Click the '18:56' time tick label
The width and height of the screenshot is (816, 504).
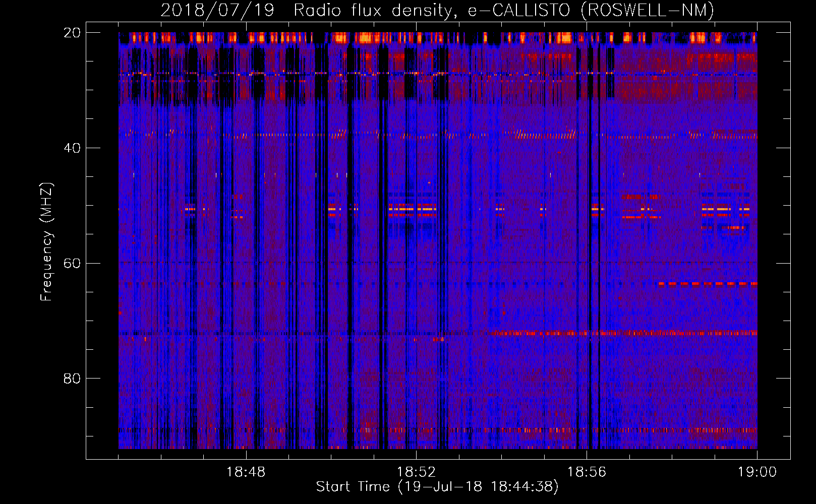coord(587,472)
